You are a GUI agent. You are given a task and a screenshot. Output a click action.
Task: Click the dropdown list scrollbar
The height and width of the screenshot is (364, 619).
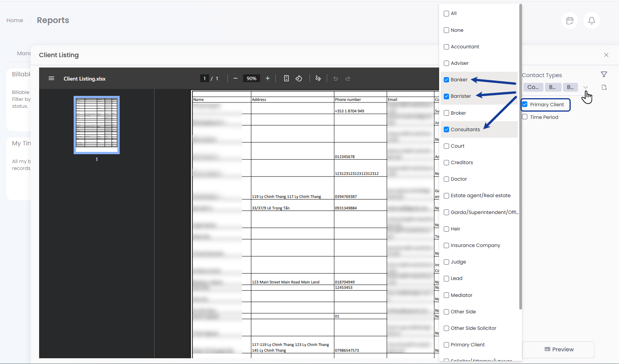pos(520,153)
